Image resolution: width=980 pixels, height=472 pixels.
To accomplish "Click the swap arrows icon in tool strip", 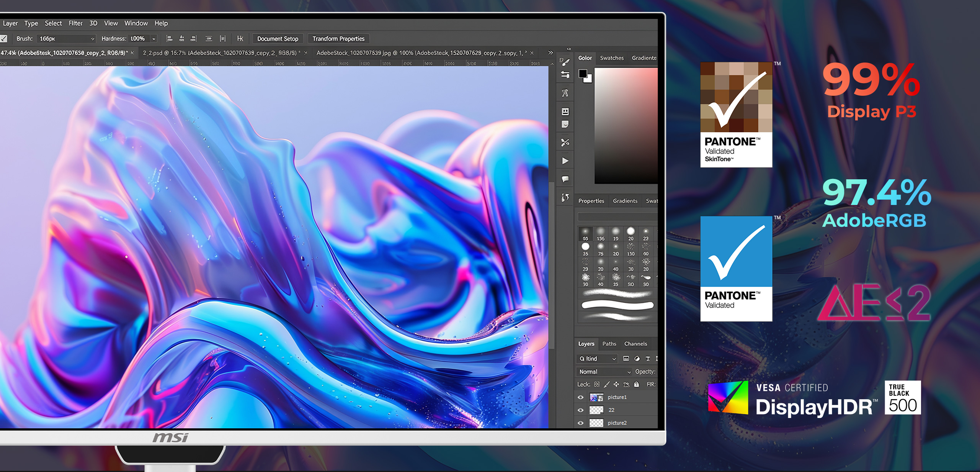I will tap(565, 75).
